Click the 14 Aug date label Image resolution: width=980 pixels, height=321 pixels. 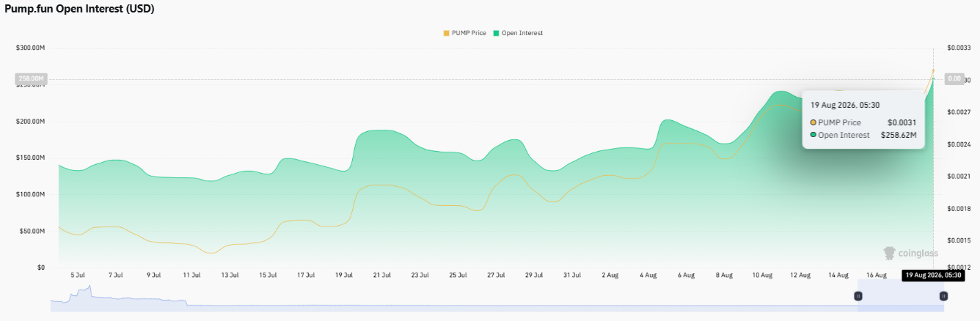[x=838, y=276]
